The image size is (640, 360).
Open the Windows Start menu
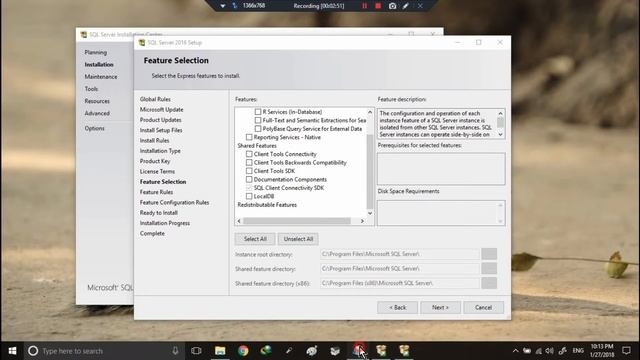pyautogui.click(x=12, y=351)
